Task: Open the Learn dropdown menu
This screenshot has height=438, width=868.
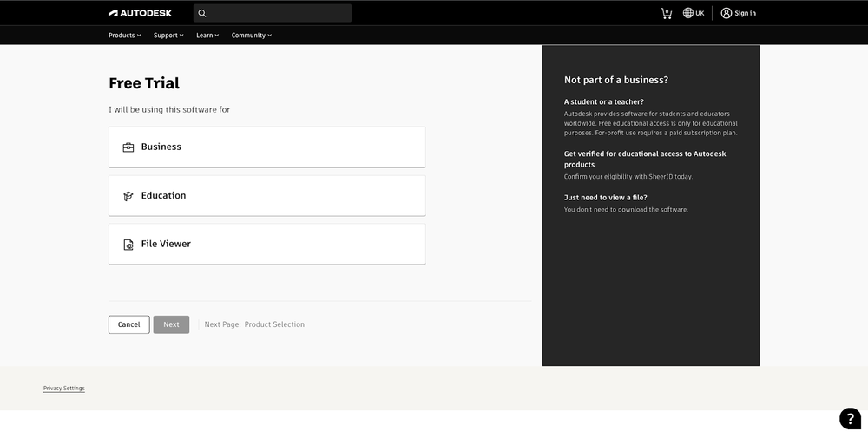Action: coord(207,36)
